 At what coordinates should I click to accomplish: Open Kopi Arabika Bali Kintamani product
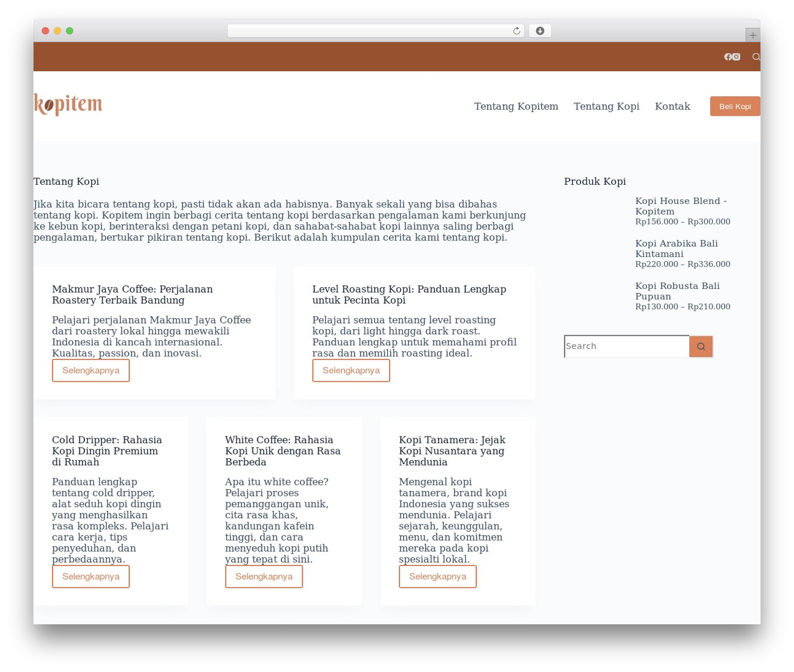coord(677,249)
